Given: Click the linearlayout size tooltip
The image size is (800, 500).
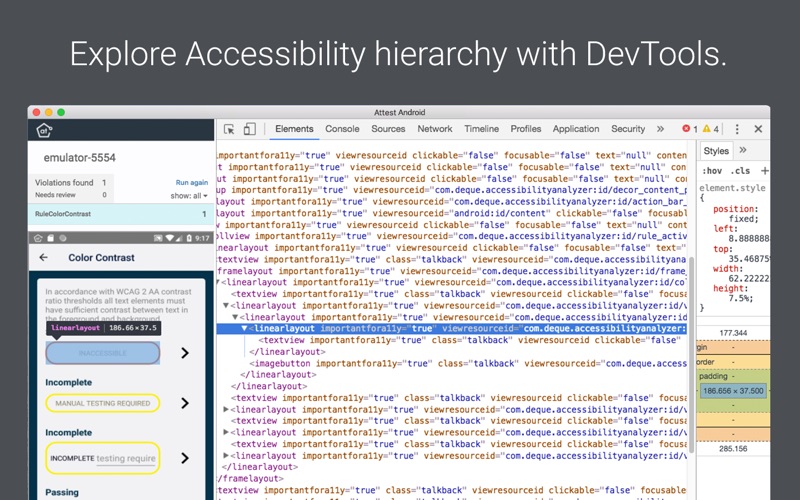Looking at the screenshot, I should tap(104, 328).
